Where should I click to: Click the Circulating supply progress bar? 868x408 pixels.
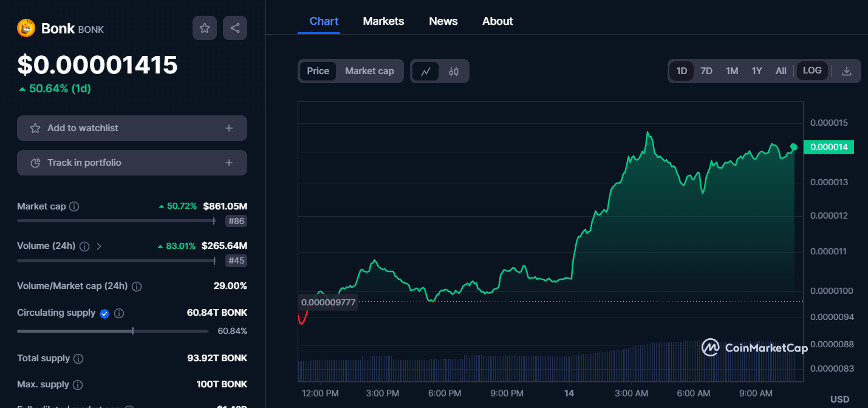coord(112,331)
